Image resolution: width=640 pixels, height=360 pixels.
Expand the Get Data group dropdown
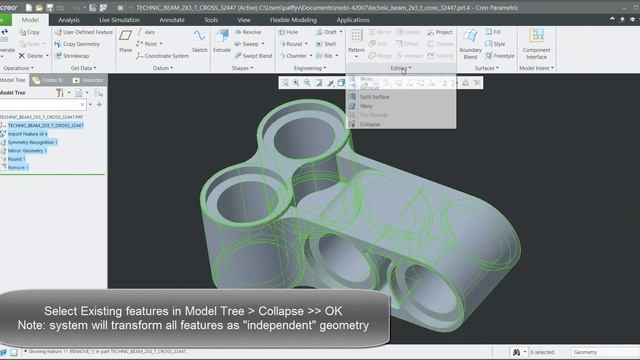[84, 68]
